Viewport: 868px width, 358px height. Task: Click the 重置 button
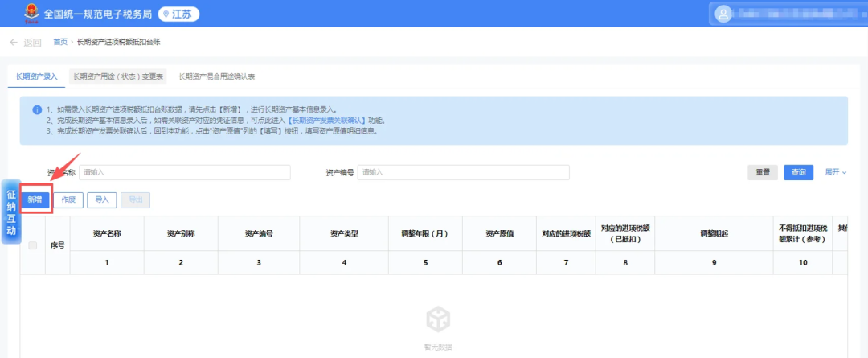point(763,172)
